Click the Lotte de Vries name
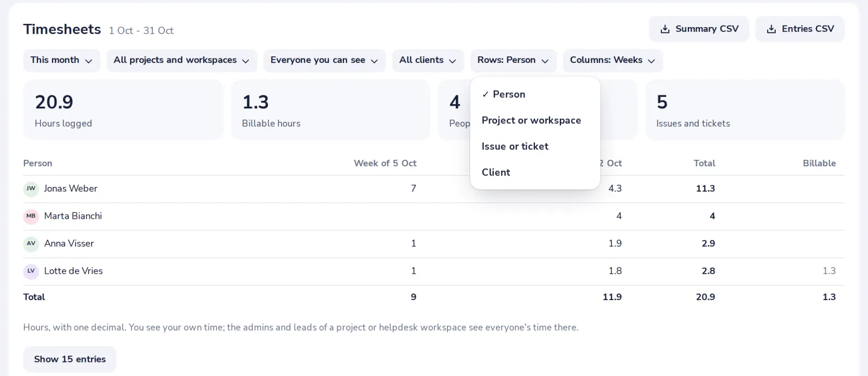The image size is (868, 376). pos(73,271)
